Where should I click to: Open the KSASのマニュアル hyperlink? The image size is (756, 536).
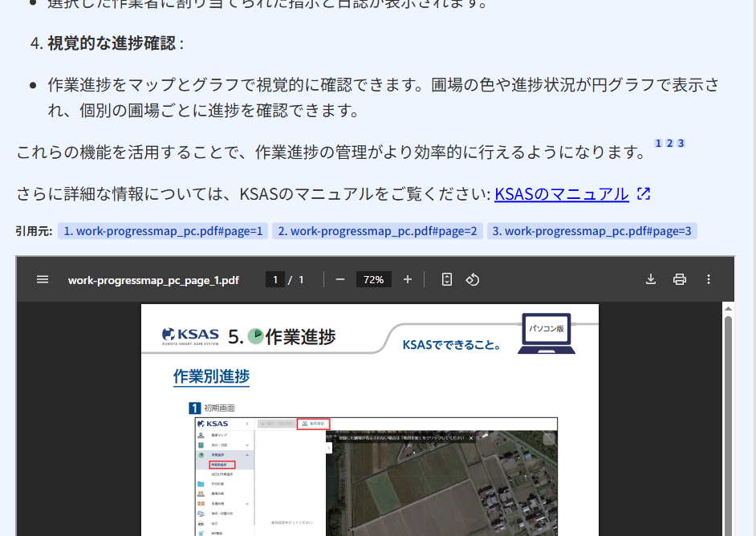point(562,193)
